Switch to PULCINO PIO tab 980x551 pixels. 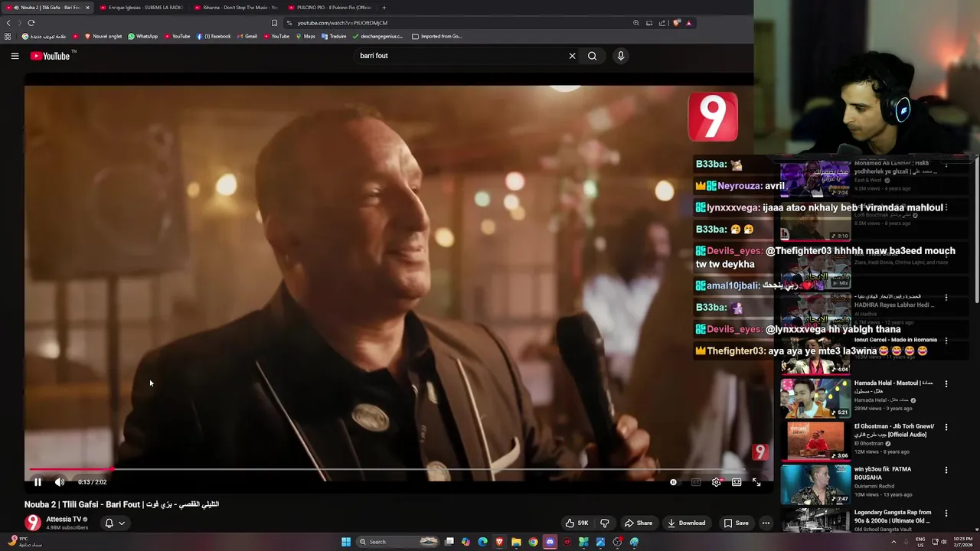pos(330,8)
